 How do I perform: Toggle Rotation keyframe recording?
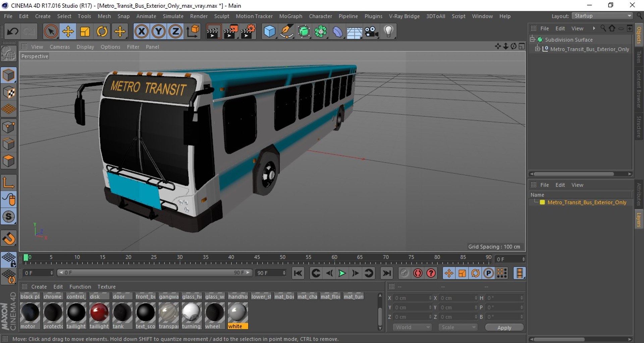tap(475, 273)
